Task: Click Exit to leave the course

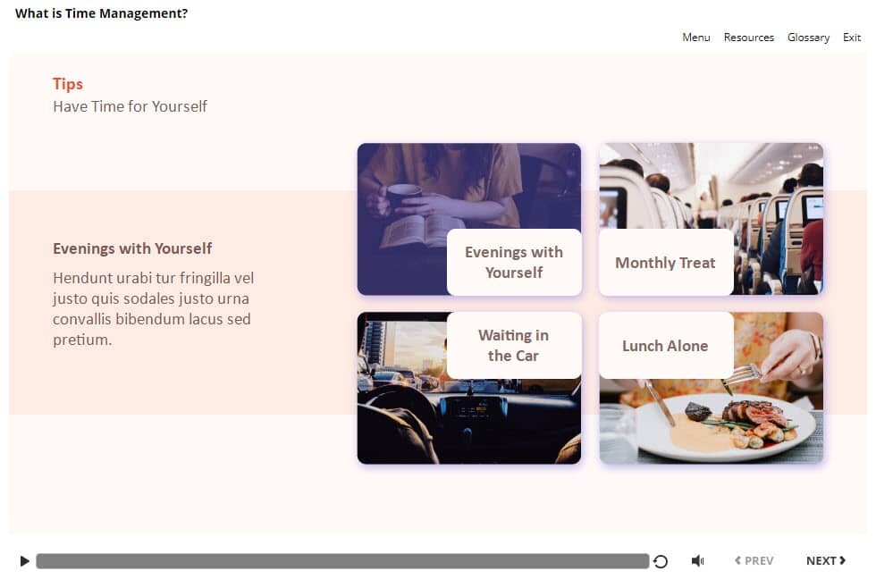Action: click(852, 38)
